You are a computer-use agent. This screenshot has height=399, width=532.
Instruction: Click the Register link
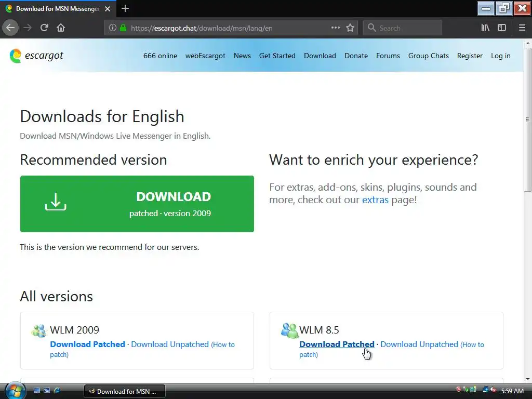pyautogui.click(x=470, y=56)
